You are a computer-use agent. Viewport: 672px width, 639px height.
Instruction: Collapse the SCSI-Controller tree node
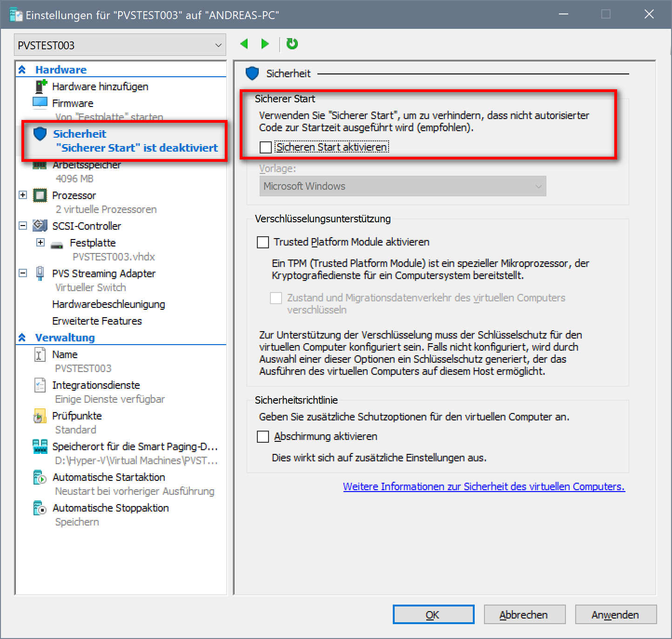coord(23,226)
